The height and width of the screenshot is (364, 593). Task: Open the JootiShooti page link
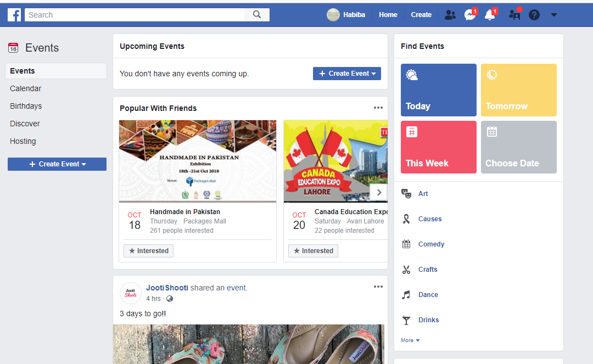(167, 288)
